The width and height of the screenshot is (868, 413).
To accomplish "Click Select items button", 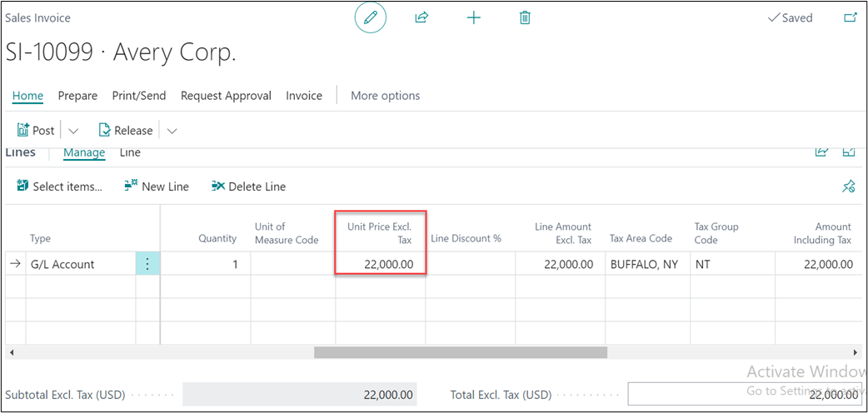I will 58,187.
